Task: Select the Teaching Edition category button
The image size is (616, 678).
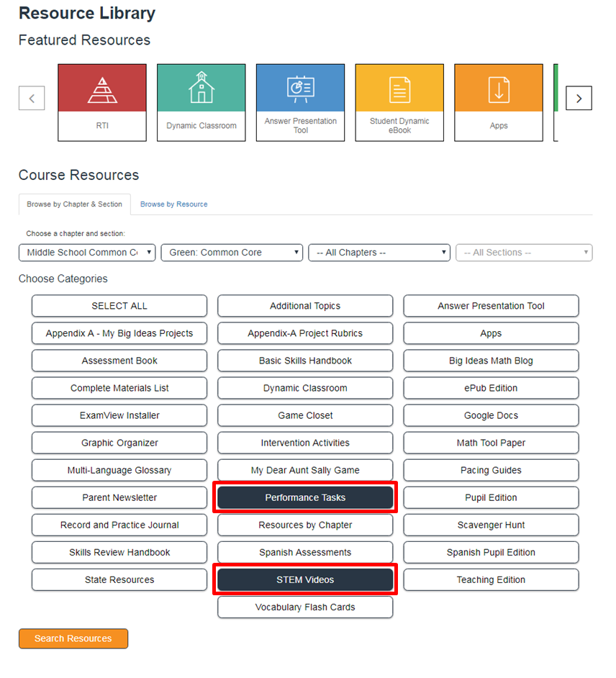Action: click(491, 579)
